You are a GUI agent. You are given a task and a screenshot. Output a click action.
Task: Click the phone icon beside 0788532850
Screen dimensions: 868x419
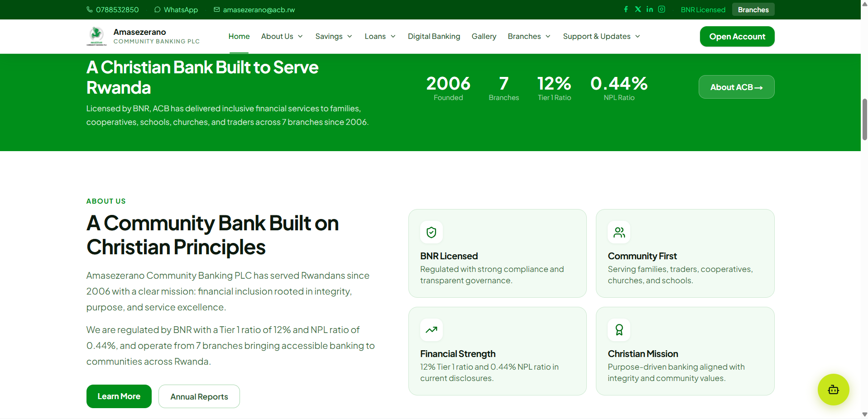click(90, 10)
